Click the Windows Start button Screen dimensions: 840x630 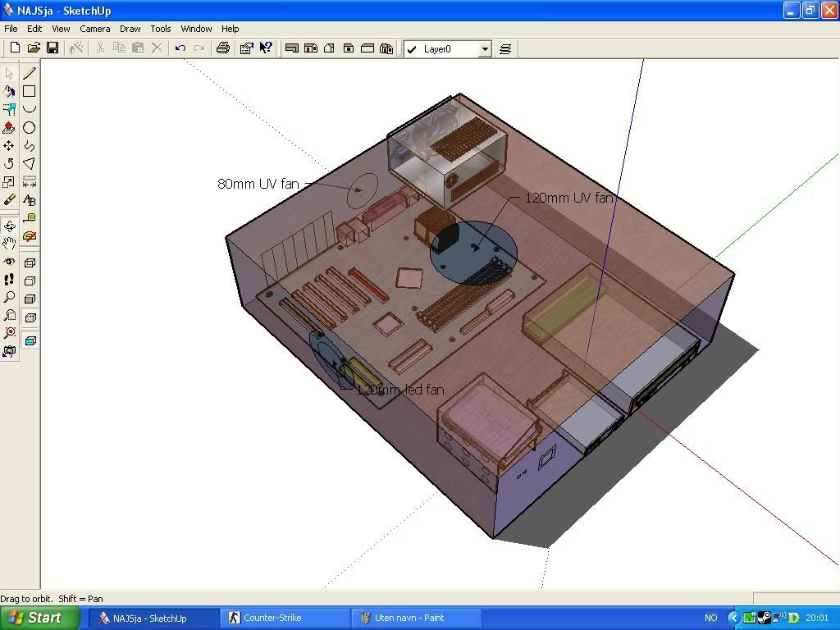39,619
